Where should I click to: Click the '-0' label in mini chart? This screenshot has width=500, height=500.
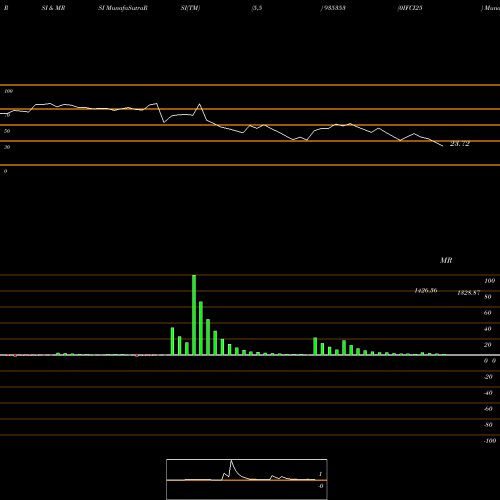(320, 486)
